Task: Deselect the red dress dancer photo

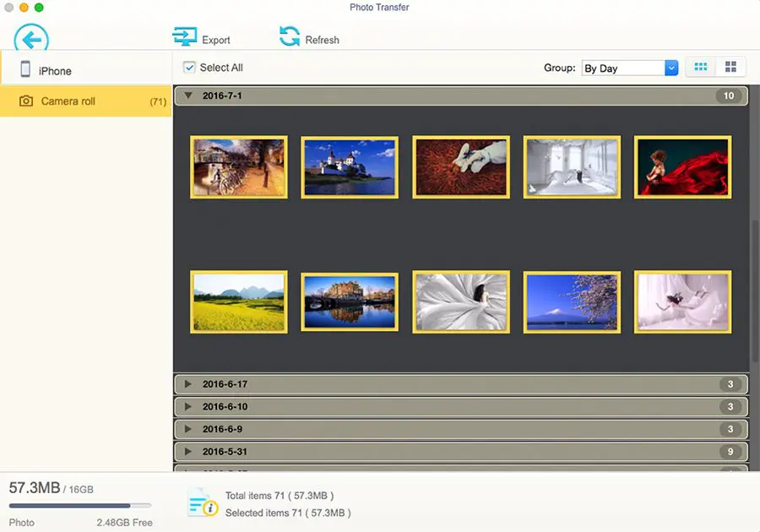Action: tap(682, 167)
